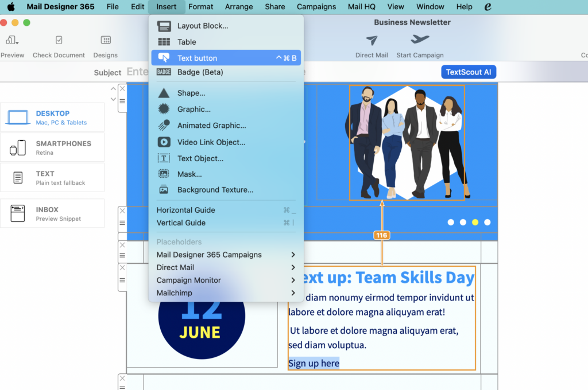Click the Sign up here link
Viewport: 588px width, 390px height.
pyautogui.click(x=314, y=364)
